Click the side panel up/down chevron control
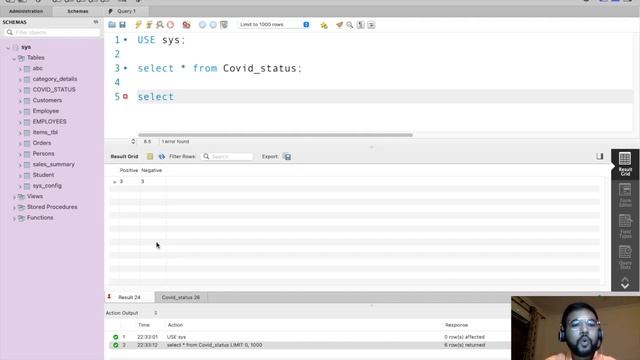The image size is (640, 360). (x=625, y=283)
